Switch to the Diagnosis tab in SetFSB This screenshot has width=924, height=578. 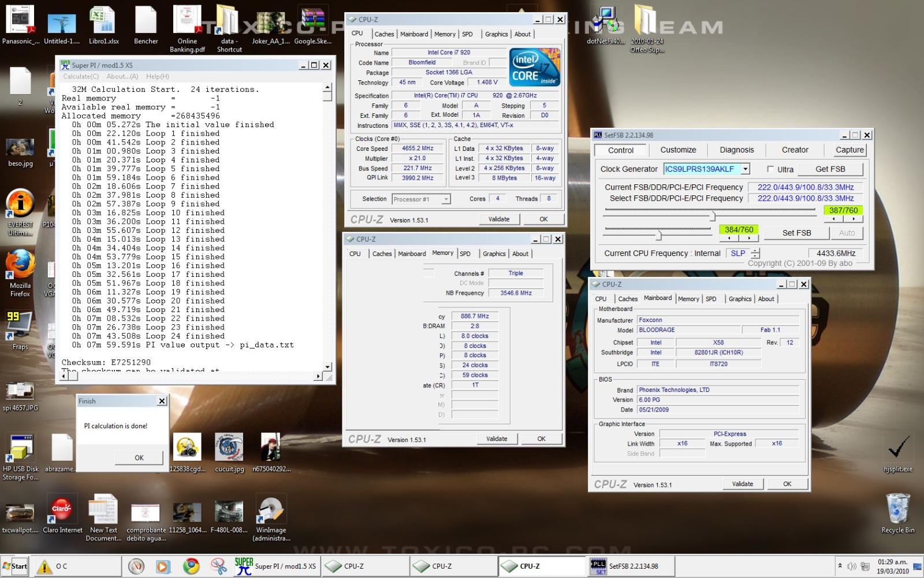click(737, 150)
